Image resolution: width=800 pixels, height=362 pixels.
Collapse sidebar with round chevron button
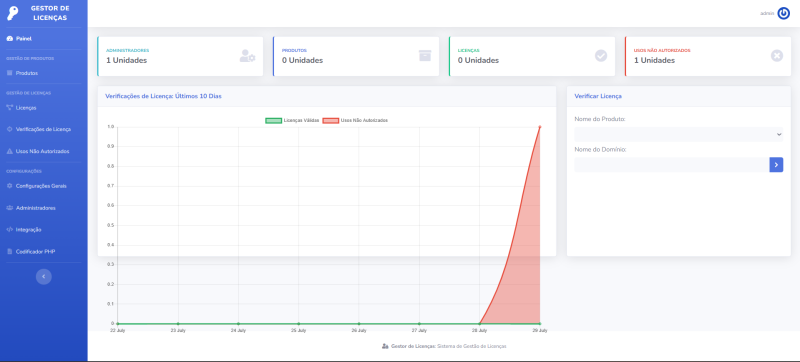pos(43,276)
